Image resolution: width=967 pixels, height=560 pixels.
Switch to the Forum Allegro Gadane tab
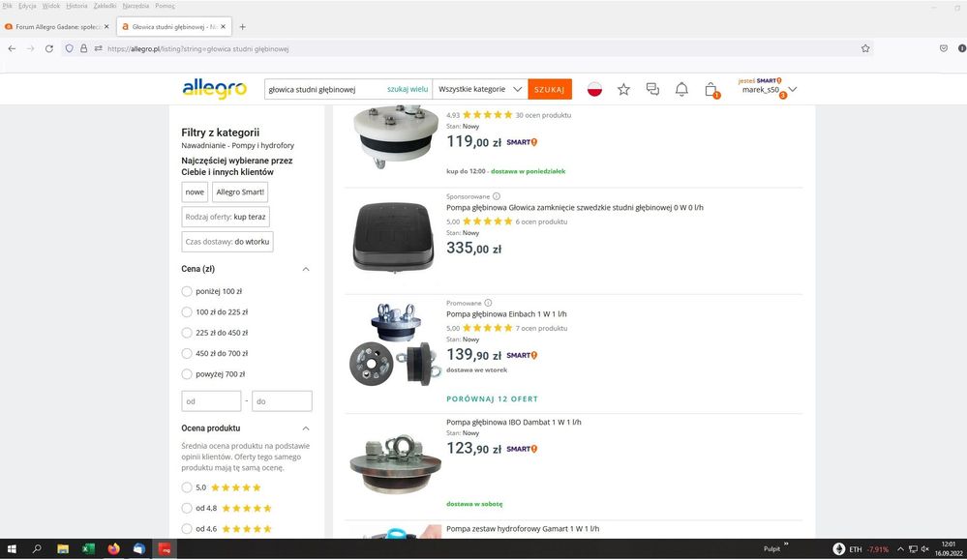coord(57,27)
